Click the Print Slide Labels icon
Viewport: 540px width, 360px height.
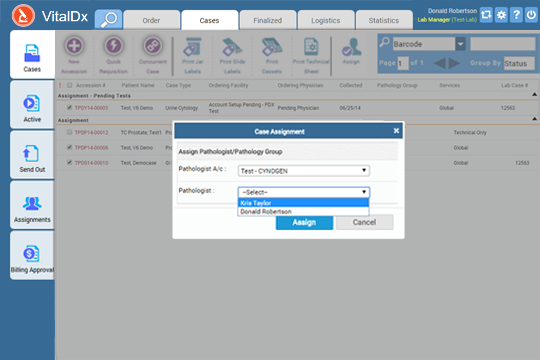[x=232, y=47]
